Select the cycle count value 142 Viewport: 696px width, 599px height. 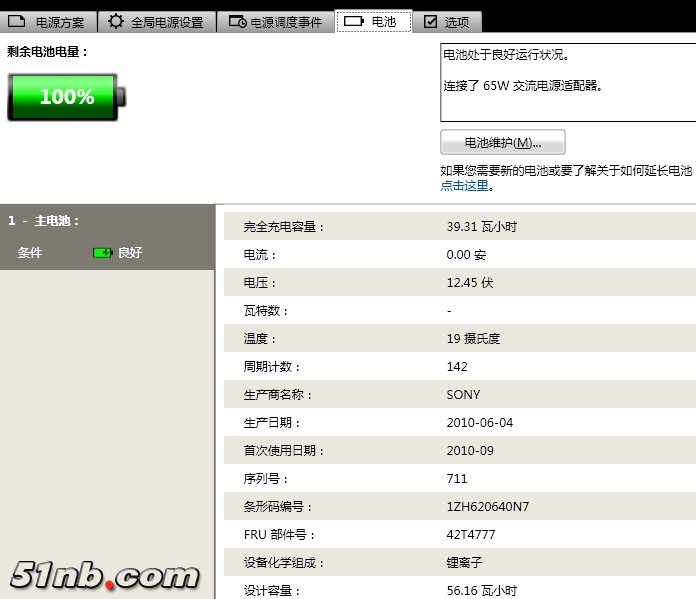point(457,367)
